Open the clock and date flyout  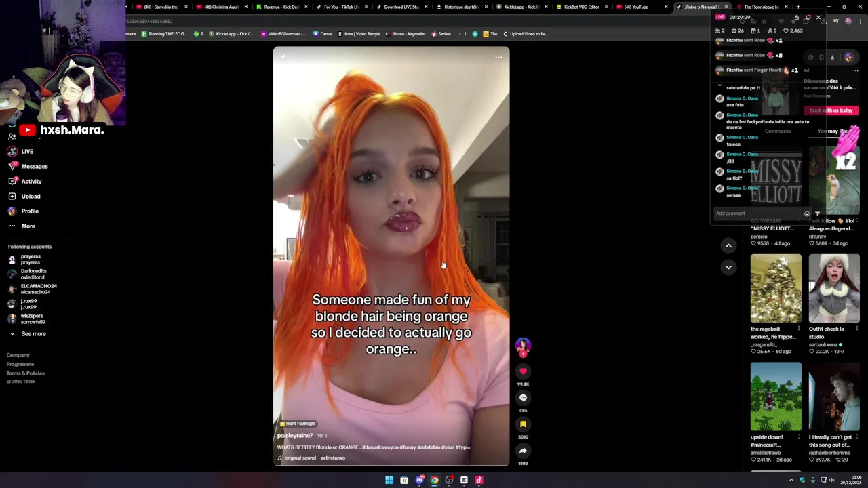click(852, 480)
